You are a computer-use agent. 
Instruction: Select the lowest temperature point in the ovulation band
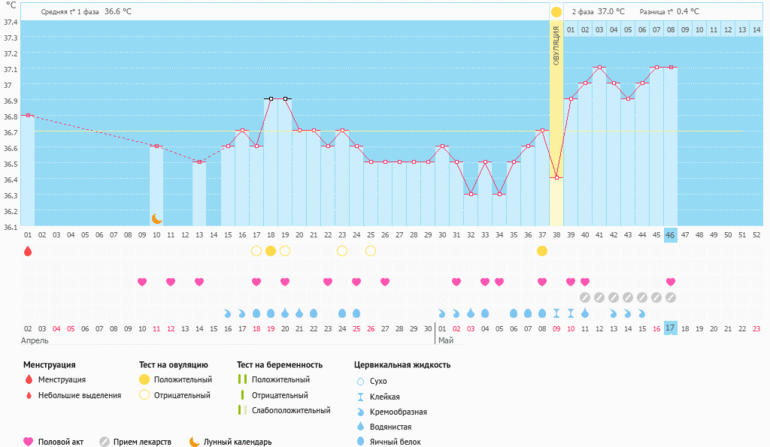click(x=556, y=177)
